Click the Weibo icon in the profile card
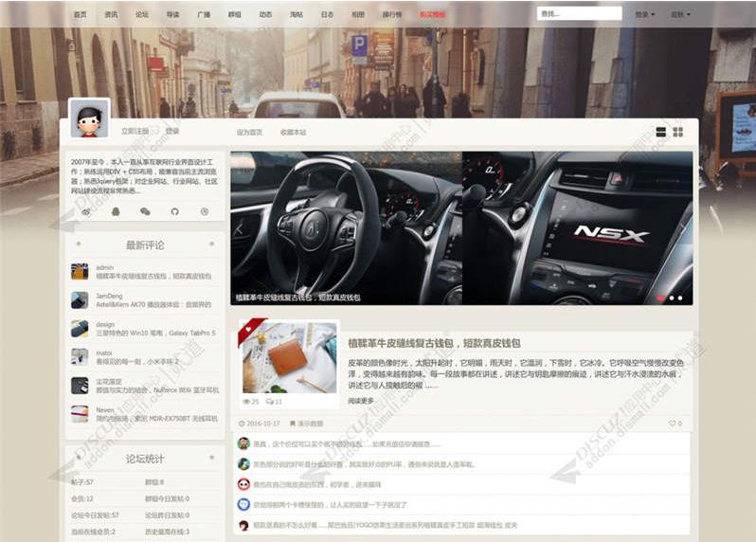Screen dimensions: 756x542 [x=86, y=211]
